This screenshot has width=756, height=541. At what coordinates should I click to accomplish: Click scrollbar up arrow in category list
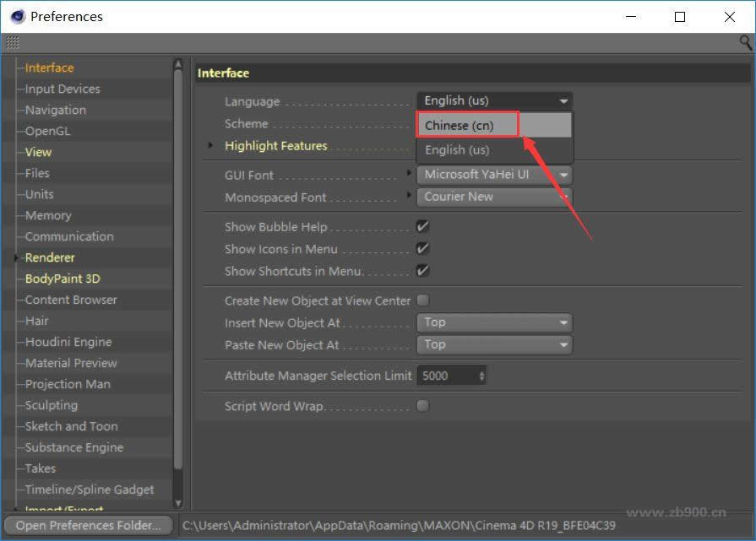pos(178,64)
